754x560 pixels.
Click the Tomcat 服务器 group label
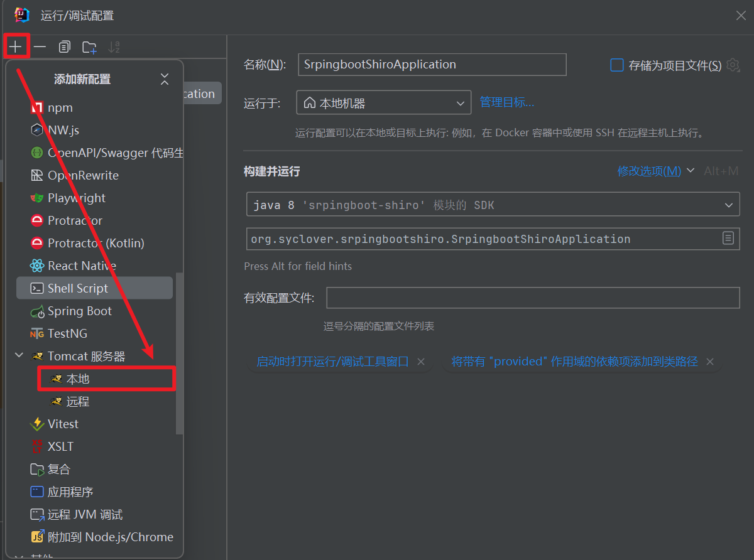[87, 356]
